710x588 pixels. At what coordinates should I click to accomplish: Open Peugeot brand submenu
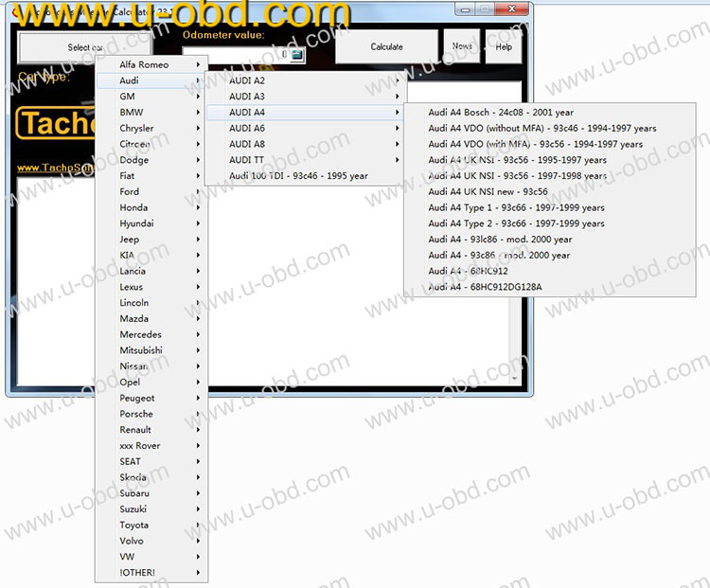(x=151, y=398)
